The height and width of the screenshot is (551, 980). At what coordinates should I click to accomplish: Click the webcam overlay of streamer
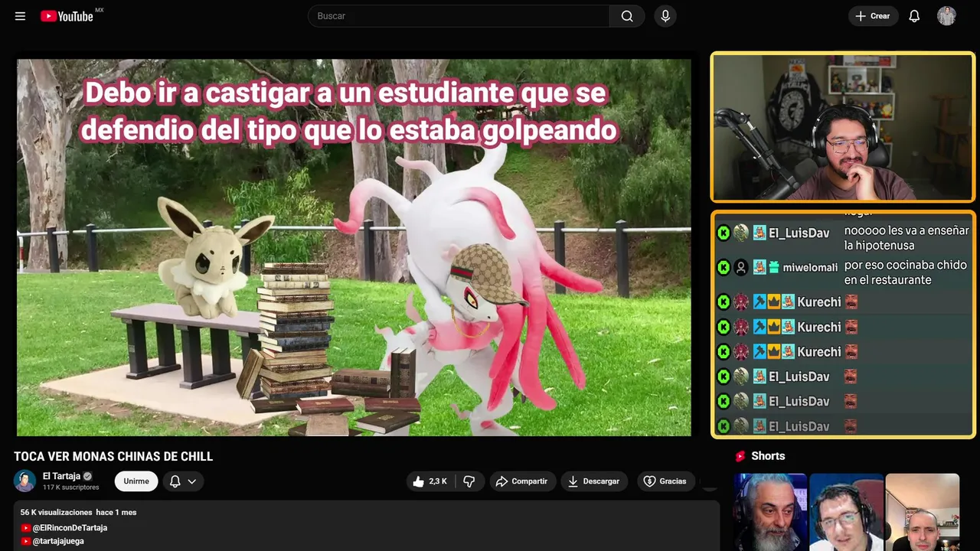pos(843,127)
